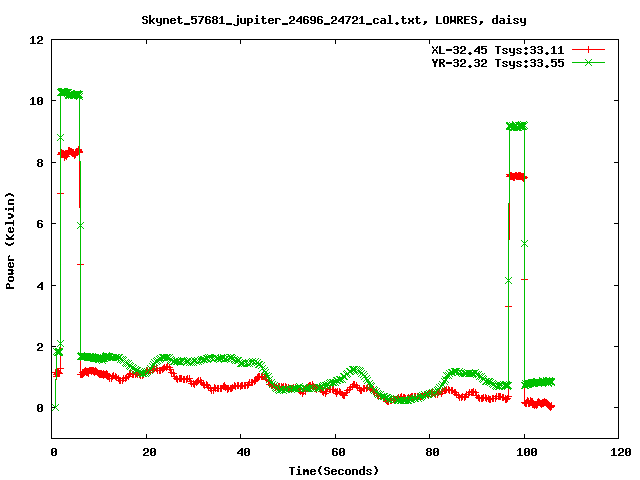
Task: Click the x-axis tick label 60
Action: click(x=338, y=452)
